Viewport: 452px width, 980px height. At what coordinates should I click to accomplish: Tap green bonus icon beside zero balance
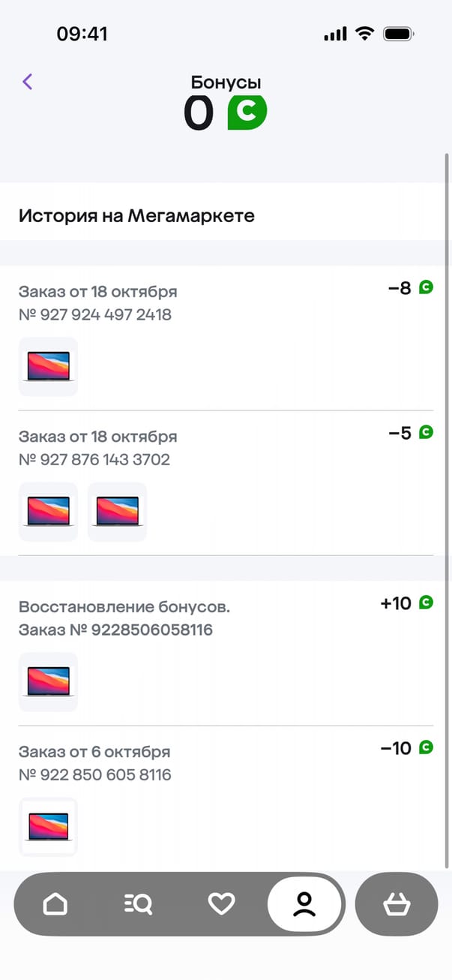[x=247, y=113]
